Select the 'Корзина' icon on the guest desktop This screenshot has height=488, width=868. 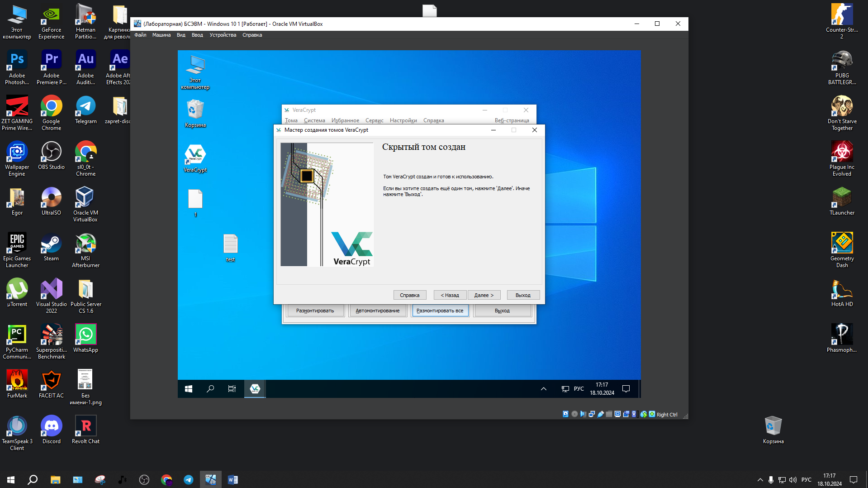tap(195, 114)
